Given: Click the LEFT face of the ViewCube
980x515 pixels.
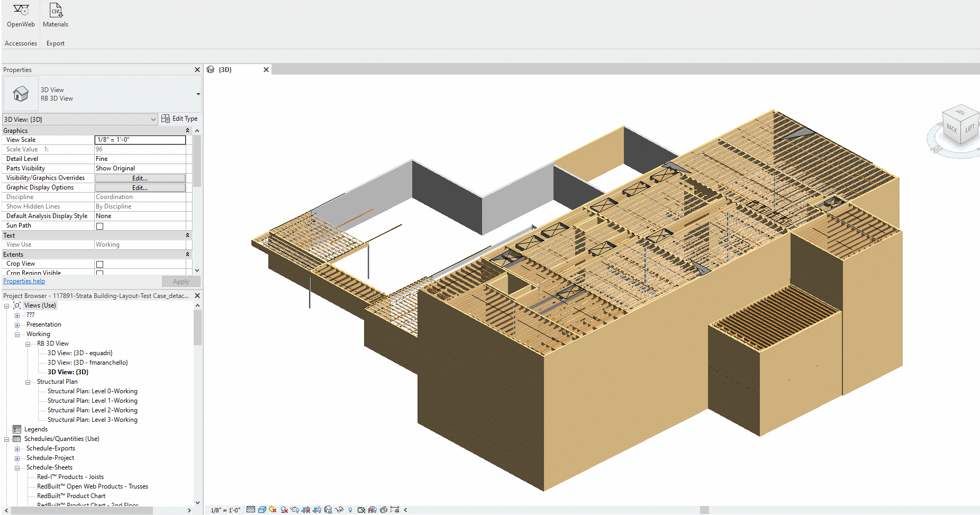Looking at the screenshot, I should (x=969, y=129).
